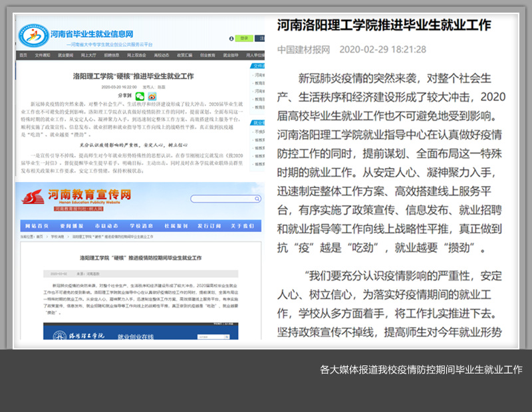Click the Henan graduate employment site logo
Screen dimensions: 532x412
[33, 35]
